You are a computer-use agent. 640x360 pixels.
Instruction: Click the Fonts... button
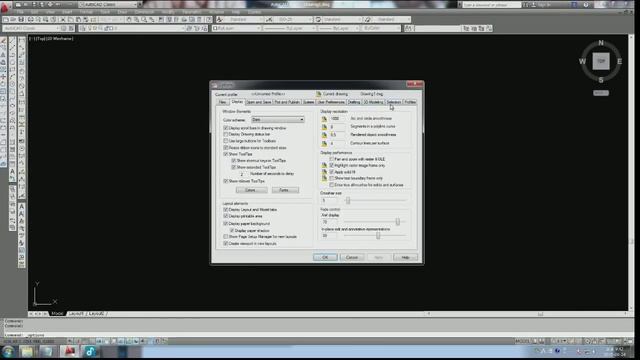pos(285,190)
